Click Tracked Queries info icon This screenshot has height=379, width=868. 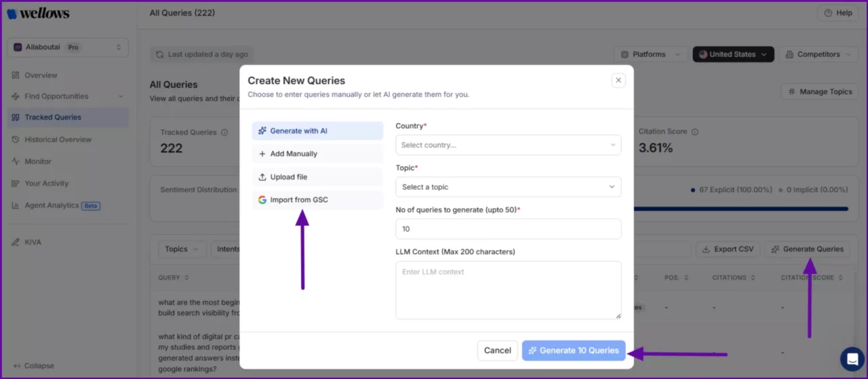coord(224,132)
